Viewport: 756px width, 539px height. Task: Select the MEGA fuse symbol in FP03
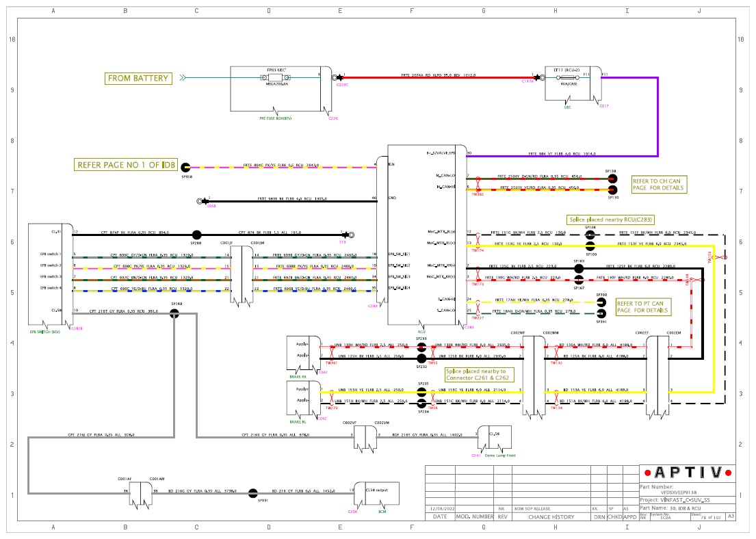click(x=275, y=77)
